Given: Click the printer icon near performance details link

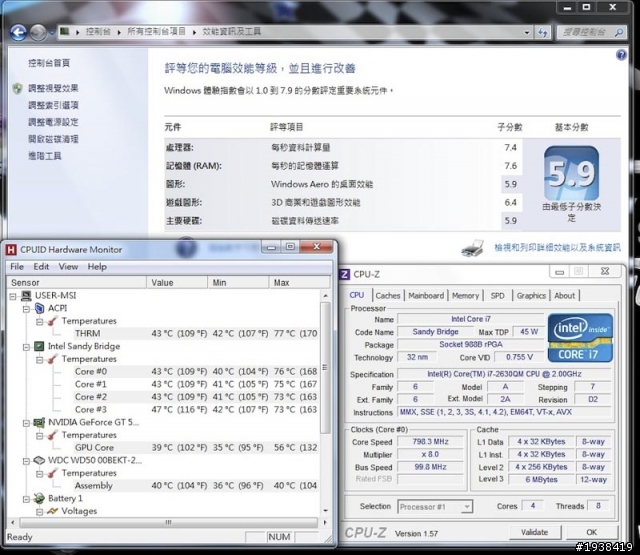Looking at the screenshot, I should [473, 248].
